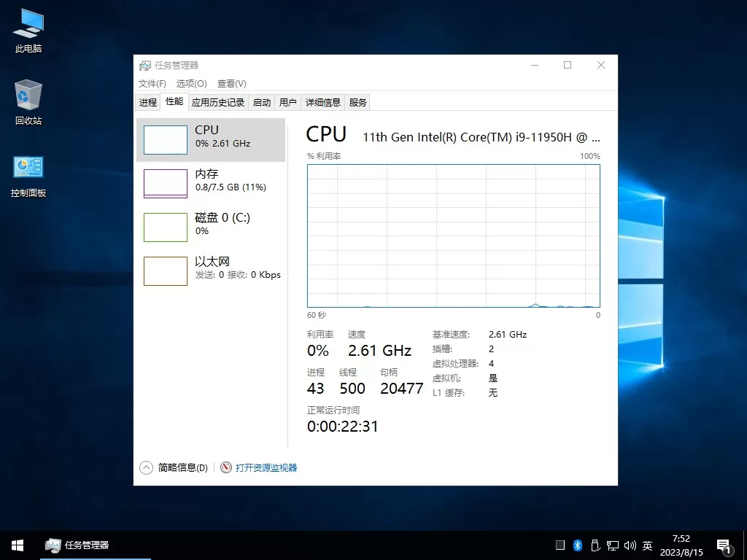
Task: Select the CPU graph in the sidebar
Action: pos(212,141)
